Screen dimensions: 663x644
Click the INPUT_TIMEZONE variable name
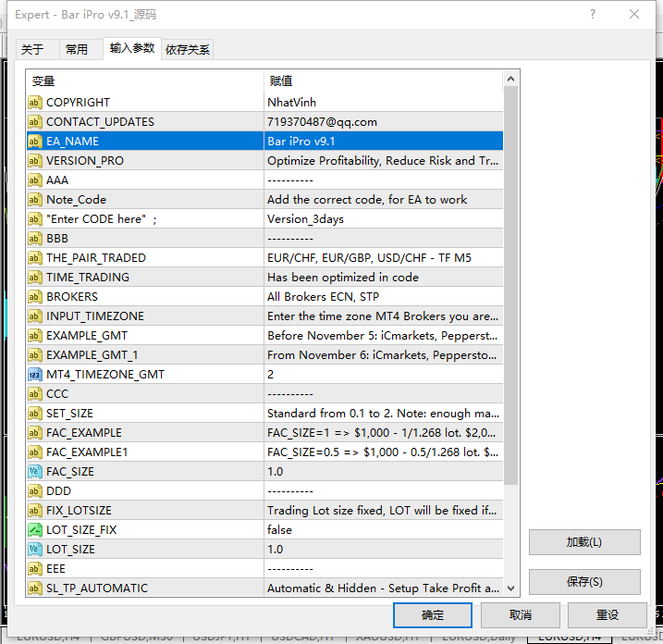pyautogui.click(x=95, y=316)
